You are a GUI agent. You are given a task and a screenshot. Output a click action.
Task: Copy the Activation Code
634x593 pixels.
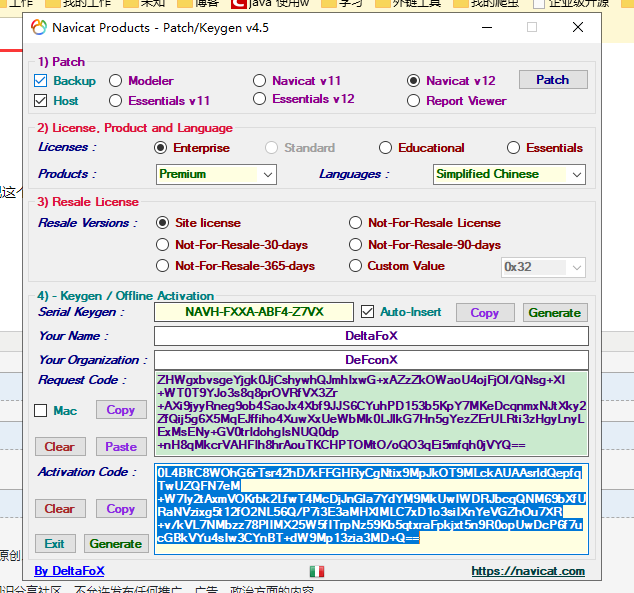(x=121, y=509)
